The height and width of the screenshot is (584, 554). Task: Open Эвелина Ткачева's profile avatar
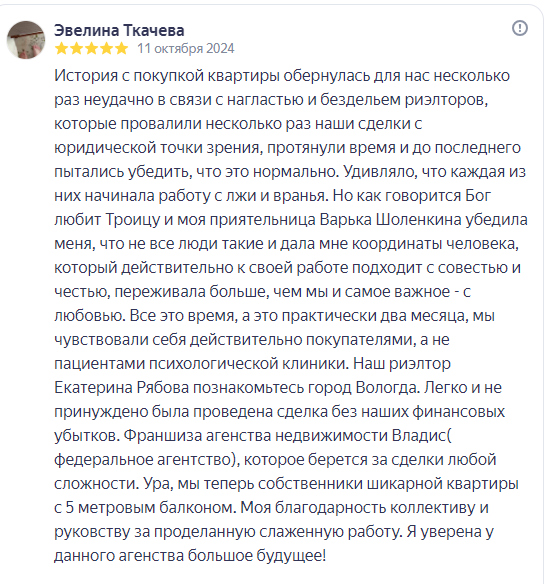[x=26, y=39]
